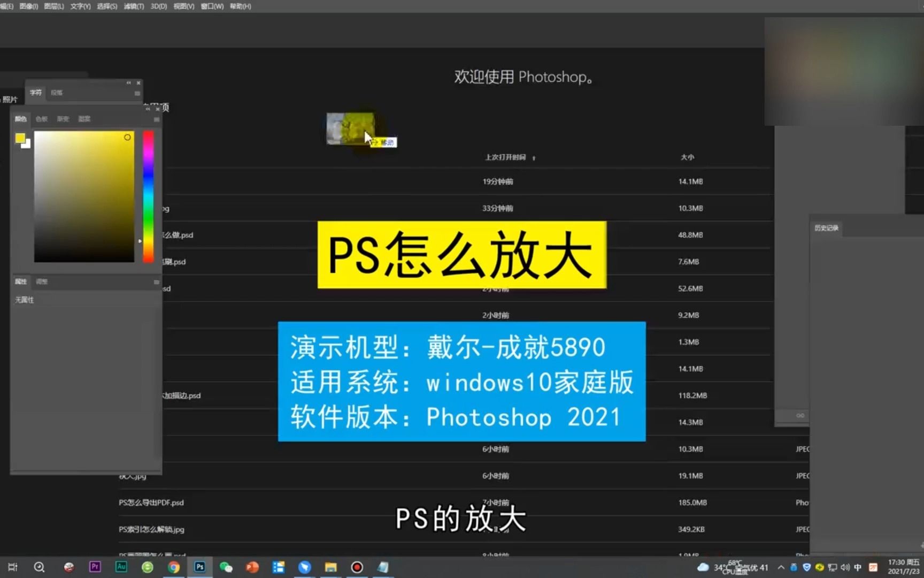Viewport: 924px width, 578px height.
Task: Click the yellow foreground color swatch
Action: tap(20, 139)
